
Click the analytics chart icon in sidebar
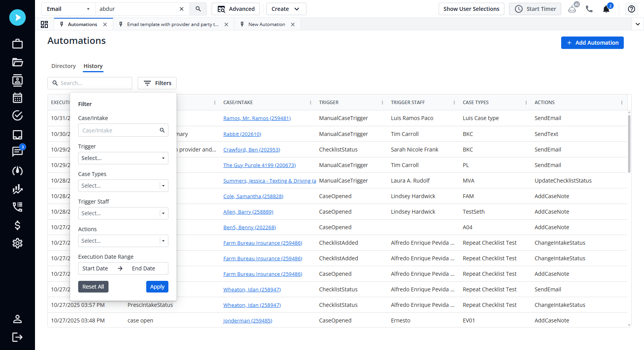click(17, 189)
